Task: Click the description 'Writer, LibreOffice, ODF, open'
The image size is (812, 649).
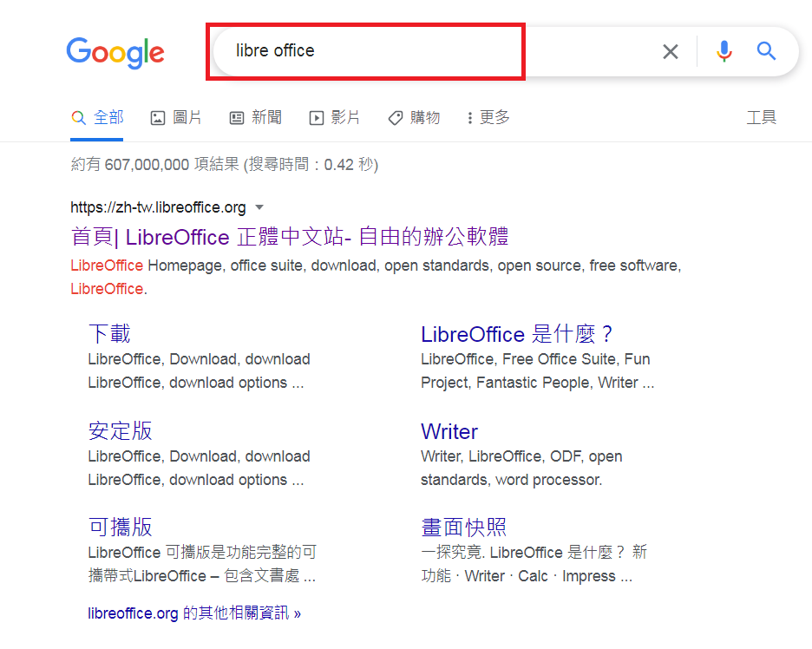Action: point(521,456)
